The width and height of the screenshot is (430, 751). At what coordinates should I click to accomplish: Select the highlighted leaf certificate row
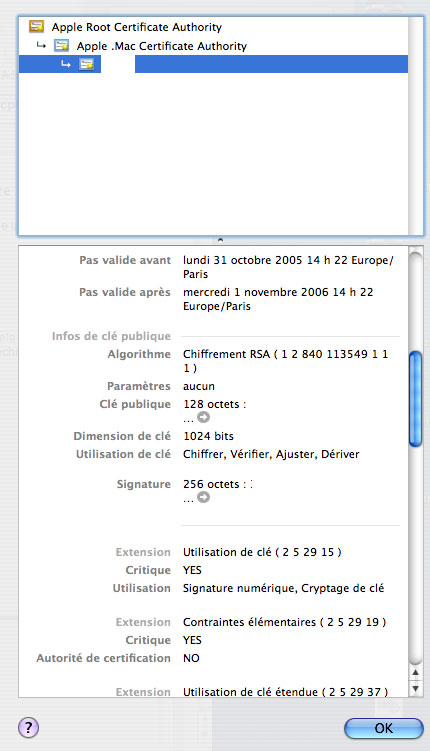click(x=214, y=64)
